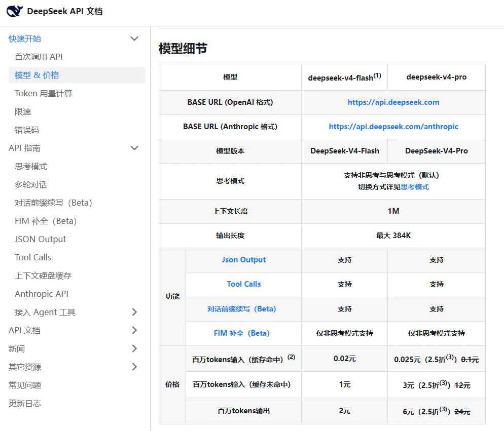Open 更新日志 sidebar page
This screenshot has height=431, width=504.
pyautogui.click(x=25, y=403)
